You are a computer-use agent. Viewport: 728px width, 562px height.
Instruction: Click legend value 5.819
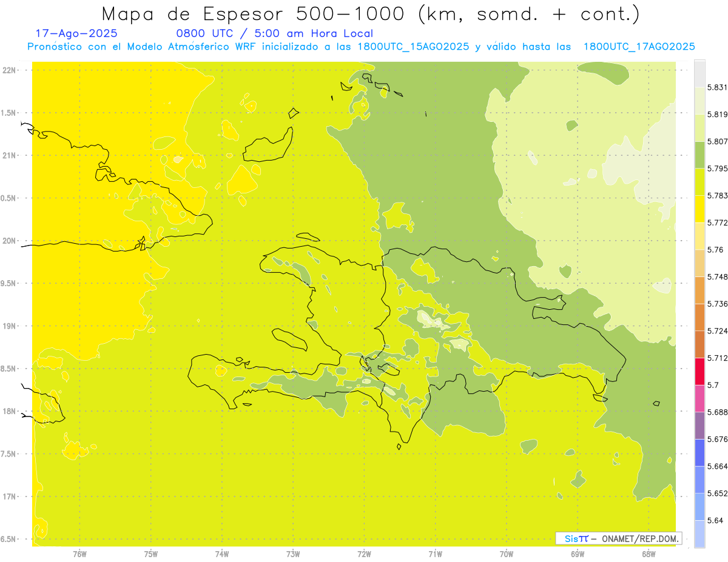tap(717, 115)
